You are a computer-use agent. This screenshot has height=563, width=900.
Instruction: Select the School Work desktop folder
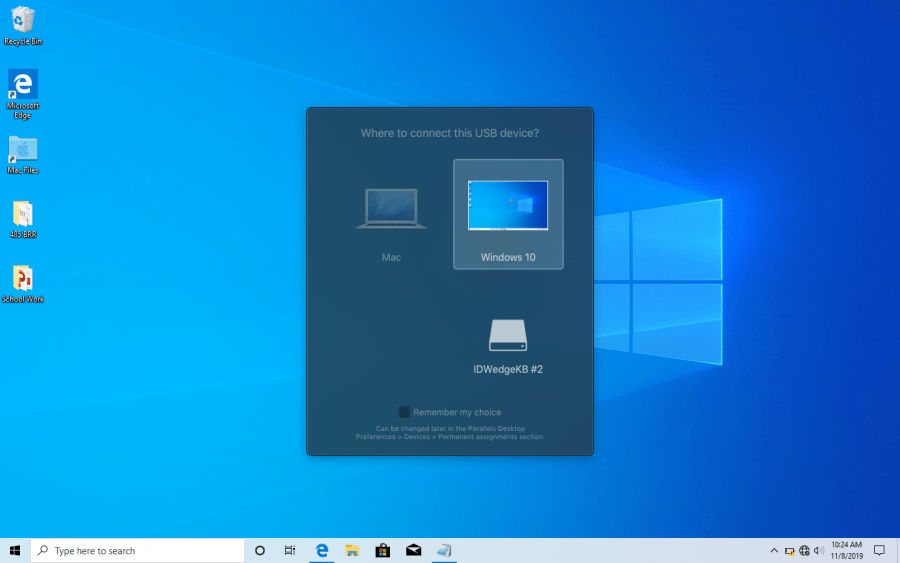[23, 284]
